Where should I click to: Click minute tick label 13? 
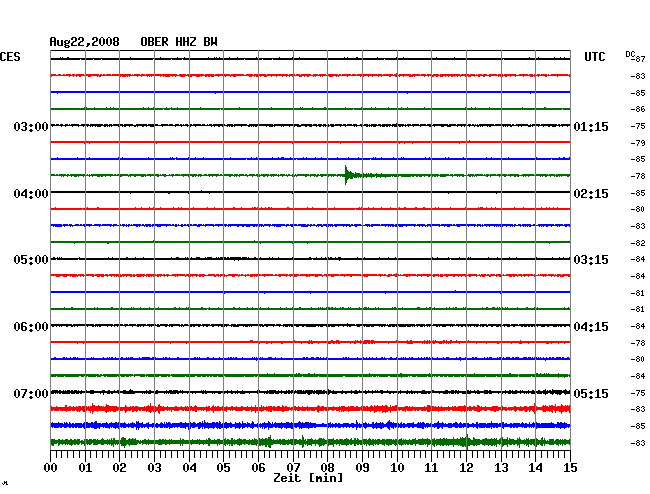[x=501, y=467]
